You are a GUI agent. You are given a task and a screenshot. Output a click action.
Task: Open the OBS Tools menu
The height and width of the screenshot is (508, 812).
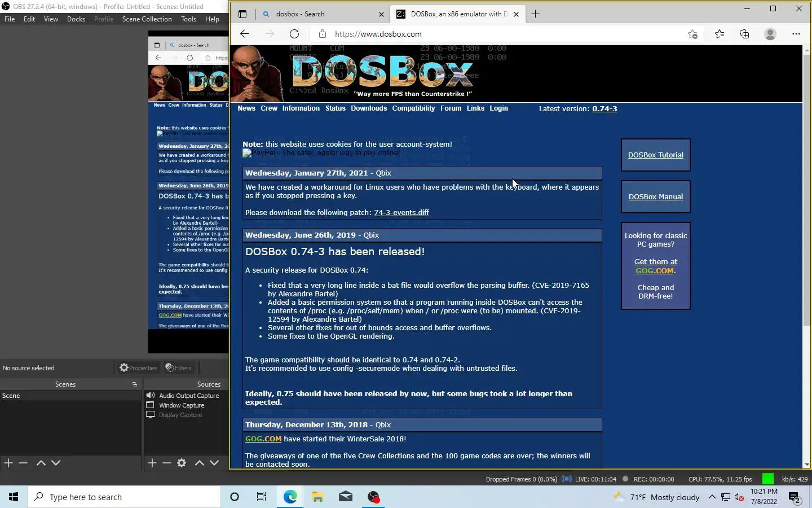(x=188, y=19)
